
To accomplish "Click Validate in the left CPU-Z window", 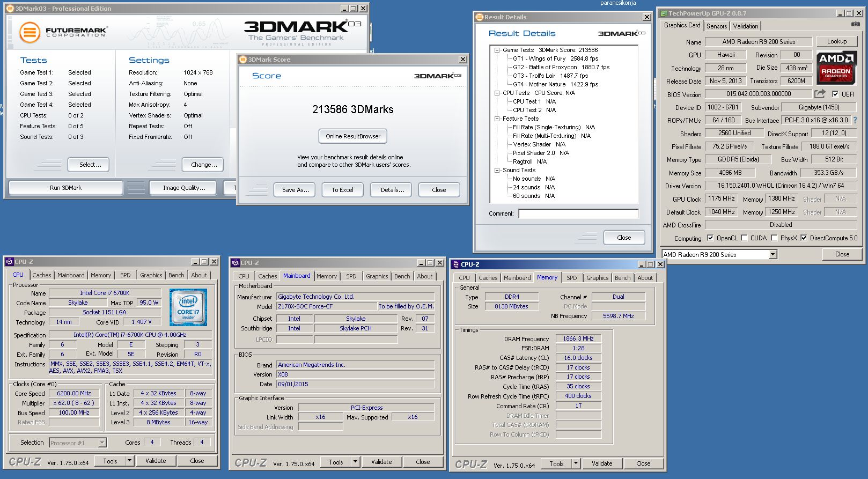I will click(x=156, y=461).
